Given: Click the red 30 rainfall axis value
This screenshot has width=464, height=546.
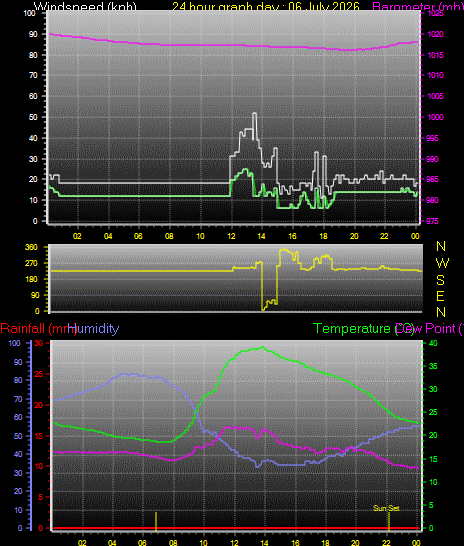Looking at the screenshot, I should tap(39, 343).
